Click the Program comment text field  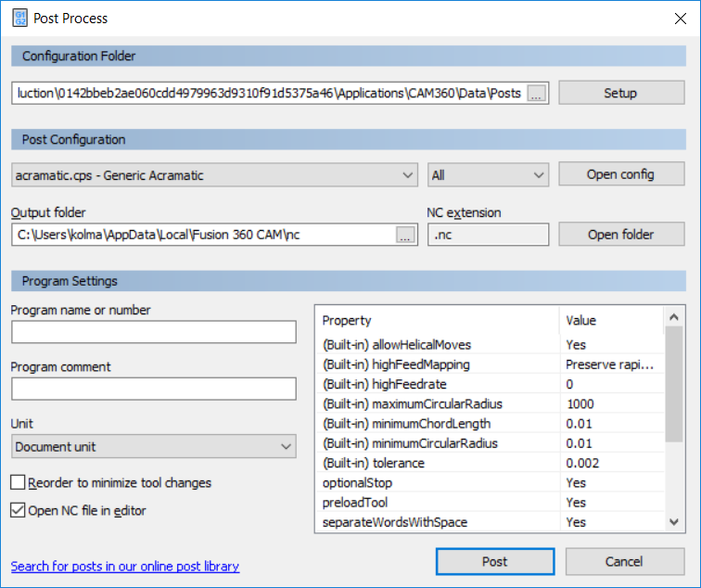click(x=154, y=389)
